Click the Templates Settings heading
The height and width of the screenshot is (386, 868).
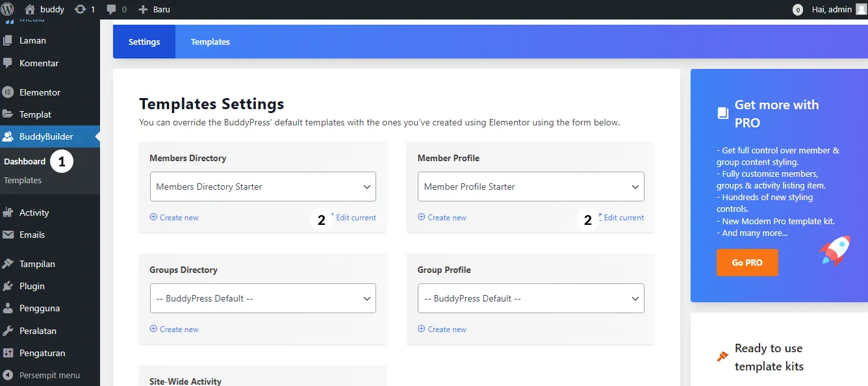tap(212, 104)
